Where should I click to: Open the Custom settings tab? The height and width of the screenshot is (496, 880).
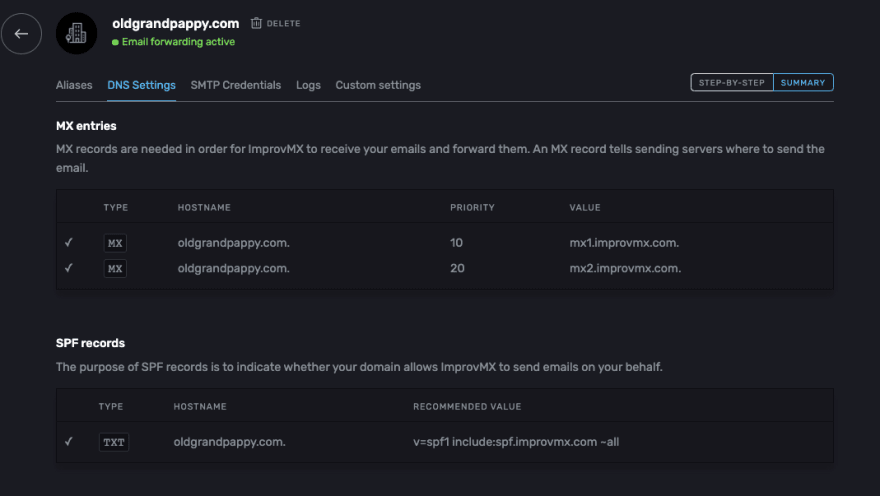[378, 85]
